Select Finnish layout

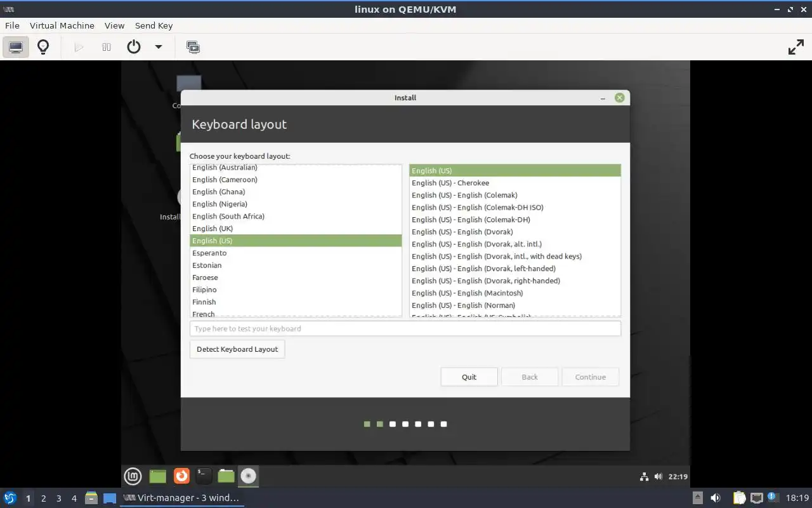coord(296,302)
